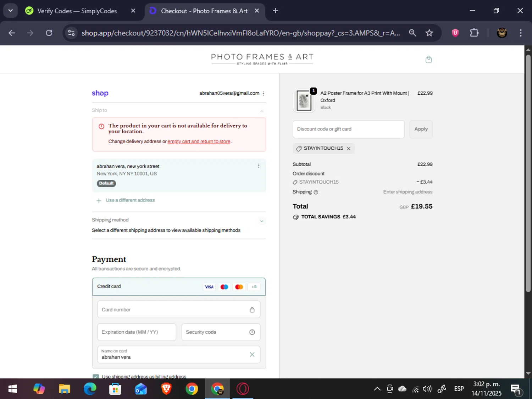Remove the STAYINTOUCH15 discount tag
The height and width of the screenshot is (399, 532).
point(349,149)
